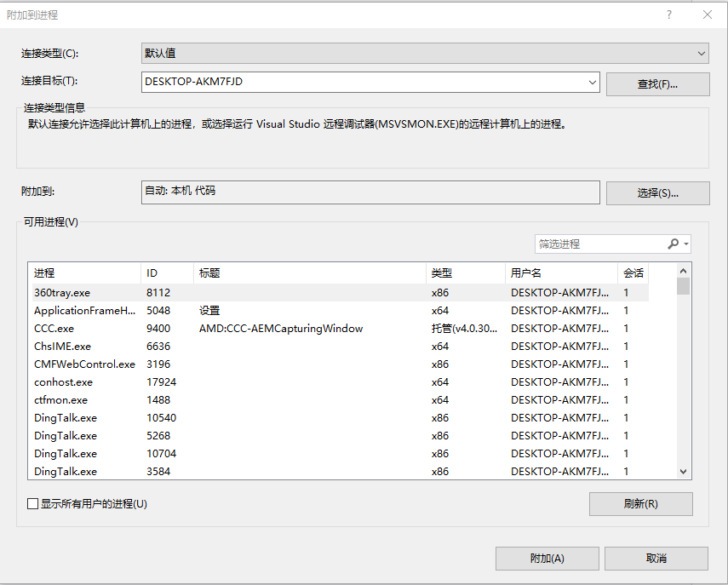The height and width of the screenshot is (585, 728).
Task: Click the magnifier icon in the filter box
Action: [x=672, y=244]
